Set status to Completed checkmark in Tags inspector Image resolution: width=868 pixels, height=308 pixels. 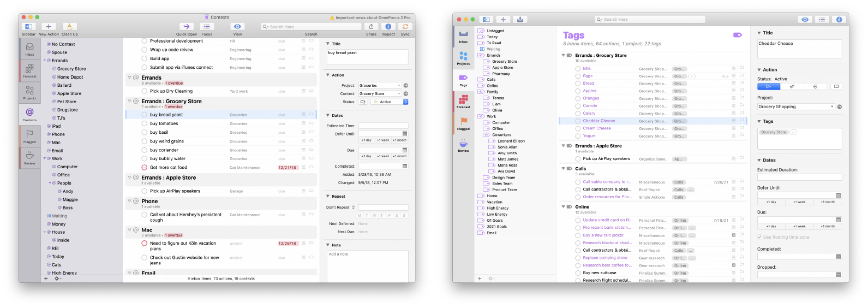click(x=792, y=86)
